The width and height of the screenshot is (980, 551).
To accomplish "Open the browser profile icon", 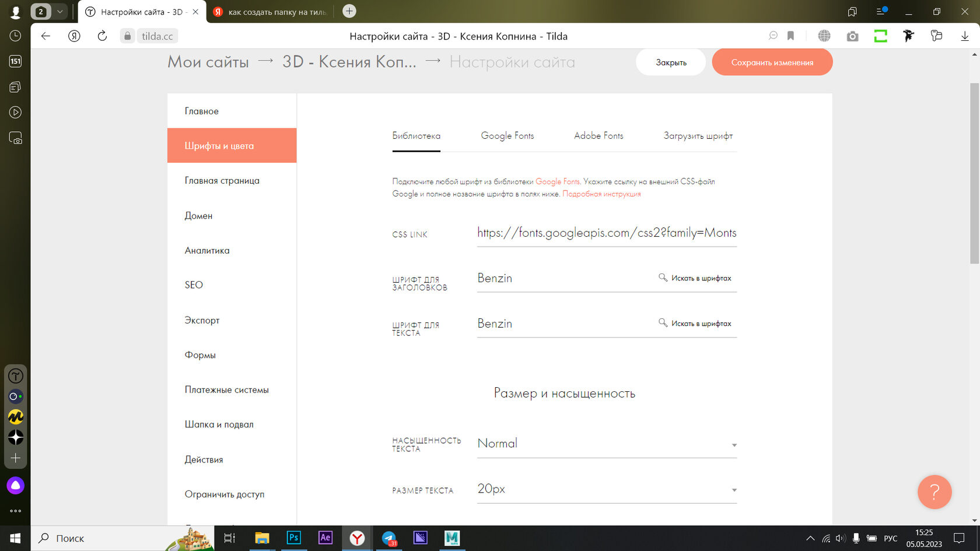I will [x=15, y=12].
